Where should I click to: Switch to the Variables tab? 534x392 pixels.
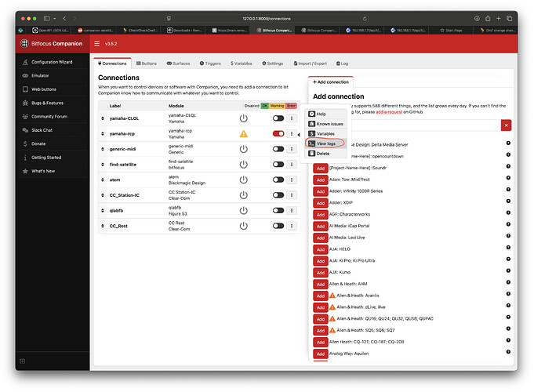click(241, 64)
